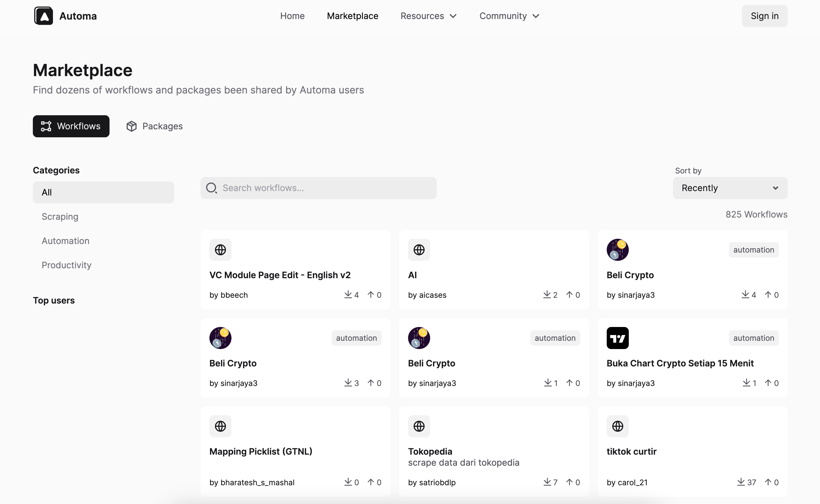Viewport: 820px width, 504px height.
Task: Click the globe icon on Mapping Picklist card
Action: pyautogui.click(x=220, y=426)
